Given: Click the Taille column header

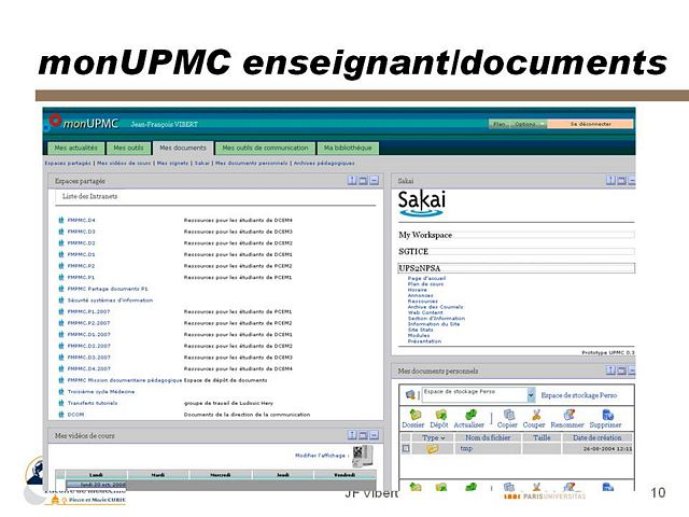Looking at the screenshot, I should point(542,438).
